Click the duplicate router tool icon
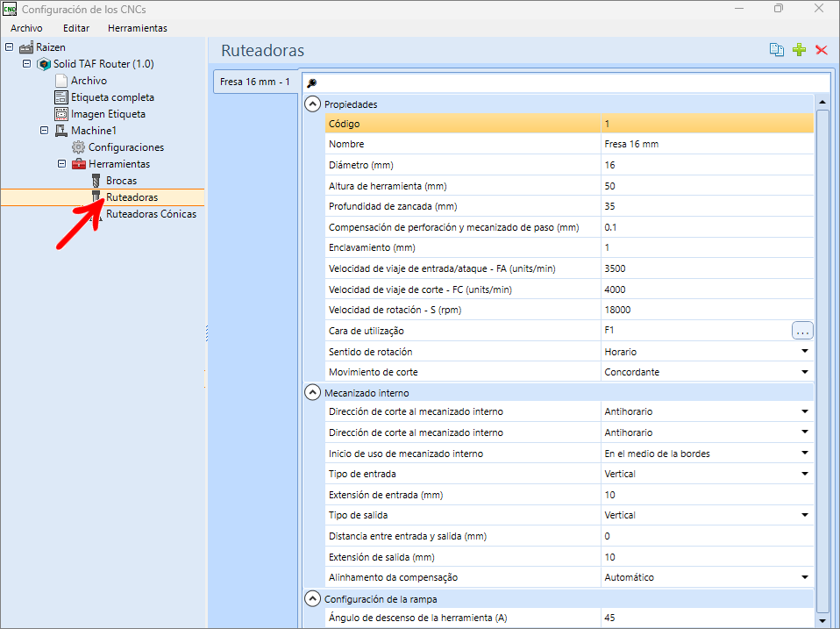The image size is (840, 629). [776, 50]
